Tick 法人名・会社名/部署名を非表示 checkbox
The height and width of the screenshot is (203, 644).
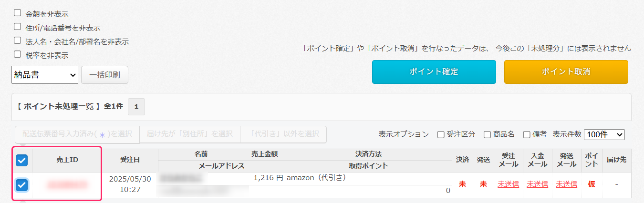coord(18,41)
